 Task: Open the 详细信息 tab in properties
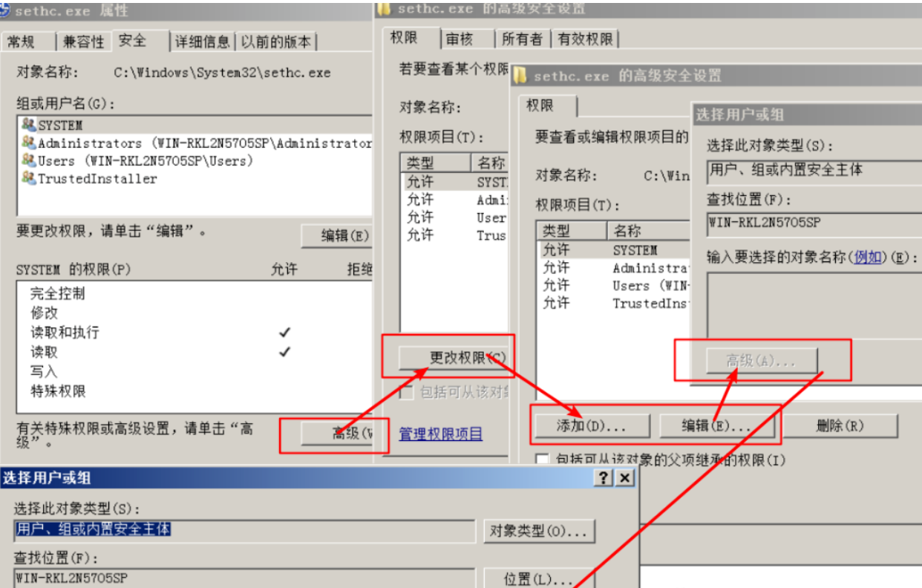pos(201,41)
